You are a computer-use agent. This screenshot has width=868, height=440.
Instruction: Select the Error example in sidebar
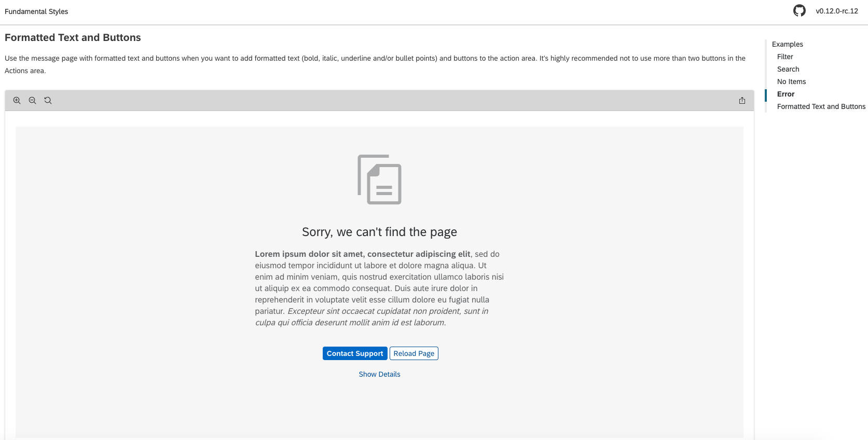point(786,94)
